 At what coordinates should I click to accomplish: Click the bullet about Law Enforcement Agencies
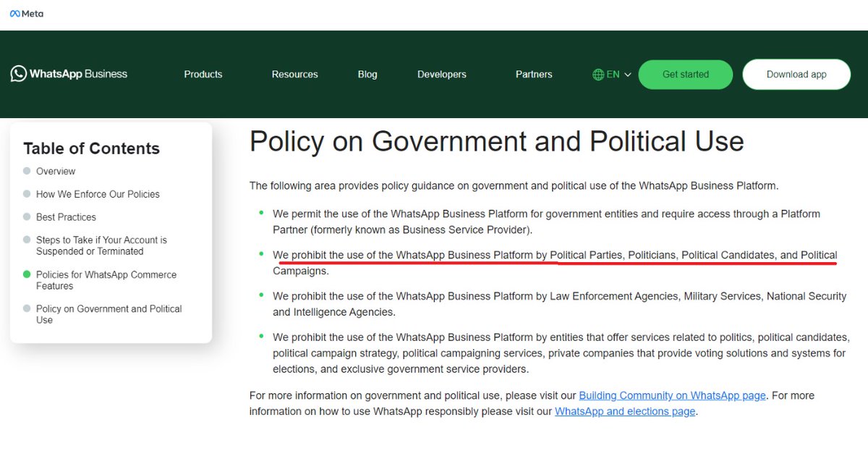click(559, 304)
